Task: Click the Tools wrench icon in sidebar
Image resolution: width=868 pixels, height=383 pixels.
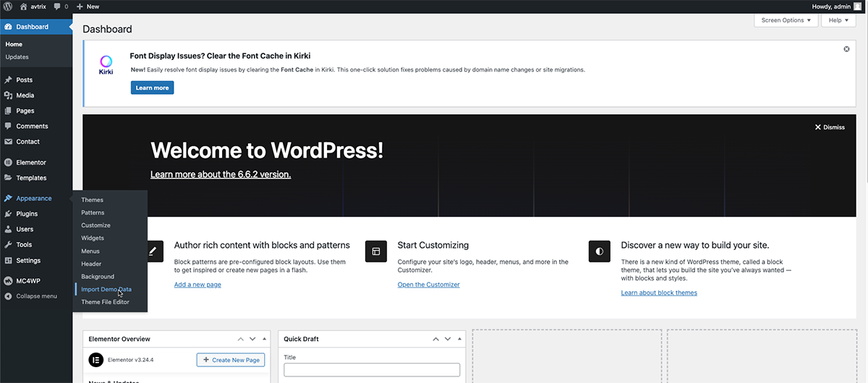Action: point(8,245)
